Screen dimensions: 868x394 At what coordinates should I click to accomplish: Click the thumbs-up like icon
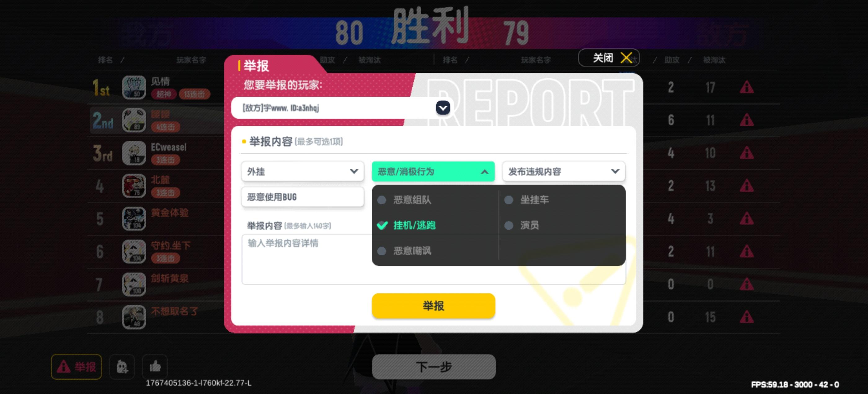[155, 366]
